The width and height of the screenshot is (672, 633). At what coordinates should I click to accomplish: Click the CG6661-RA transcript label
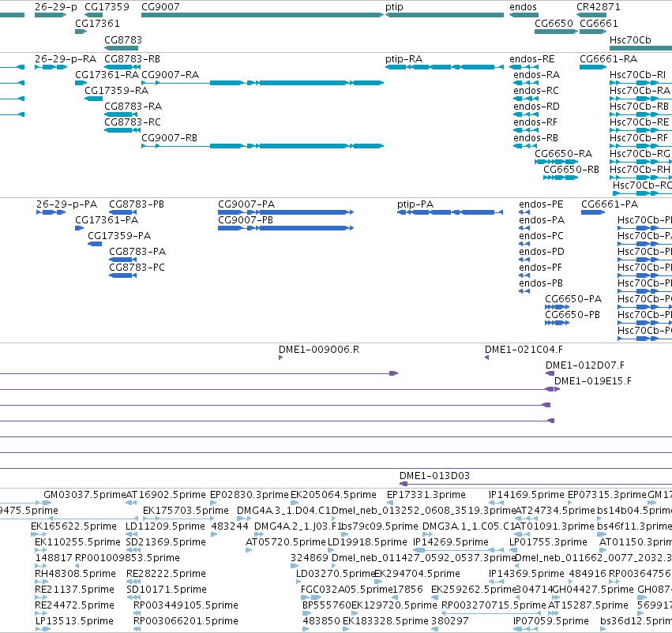[608, 59]
